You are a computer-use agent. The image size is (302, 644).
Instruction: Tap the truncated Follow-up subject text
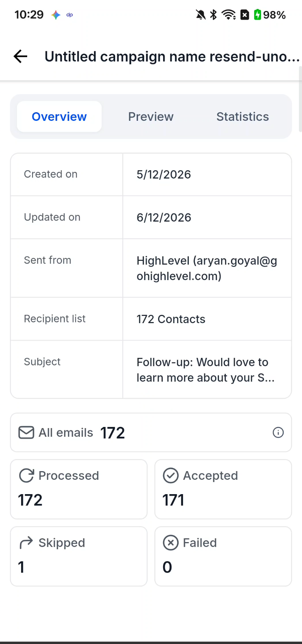point(205,370)
